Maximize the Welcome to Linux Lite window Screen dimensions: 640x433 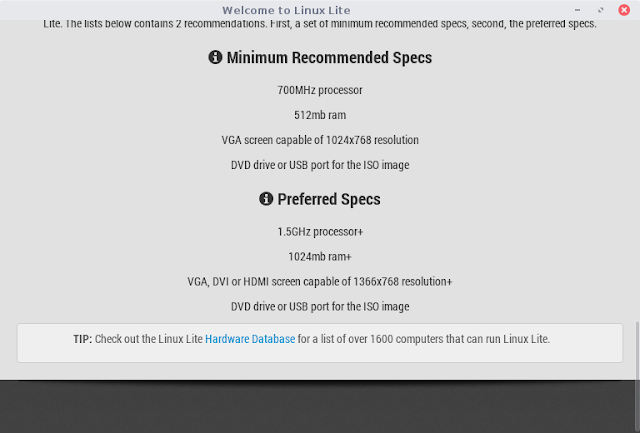[x=600, y=10]
